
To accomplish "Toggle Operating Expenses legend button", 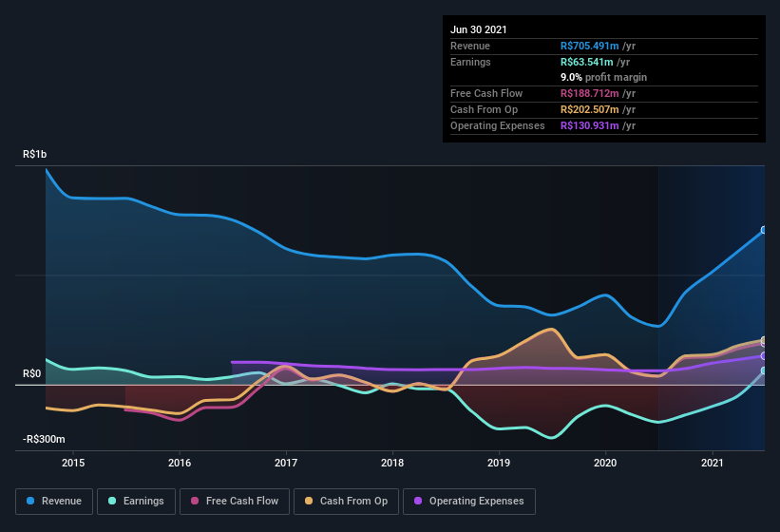I will click(x=469, y=502).
